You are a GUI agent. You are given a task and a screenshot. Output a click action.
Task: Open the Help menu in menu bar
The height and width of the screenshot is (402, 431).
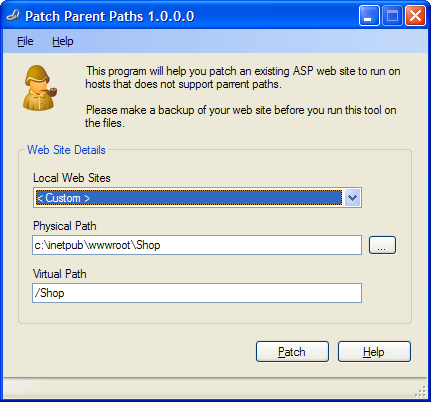pyautogui.click(x=63, y=41)
